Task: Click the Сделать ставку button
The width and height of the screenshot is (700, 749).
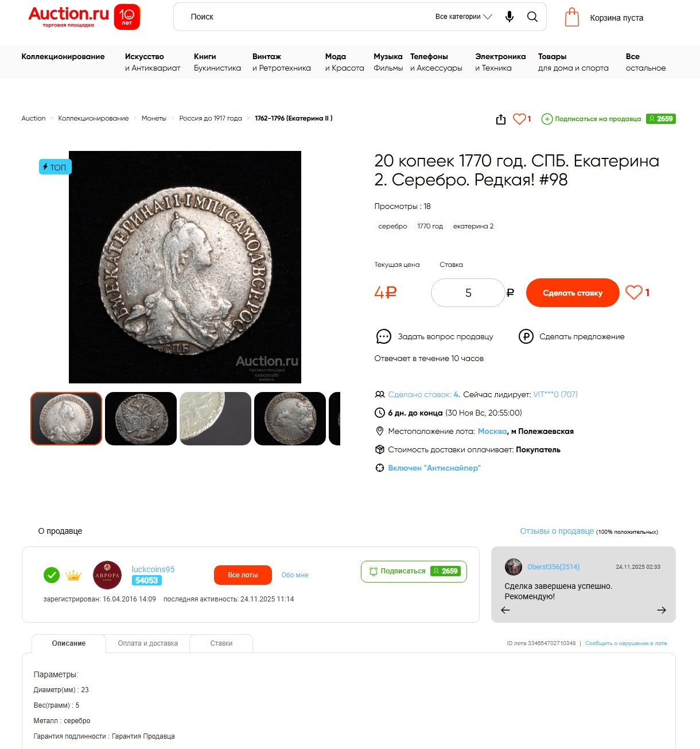Action: click(573, 293)
